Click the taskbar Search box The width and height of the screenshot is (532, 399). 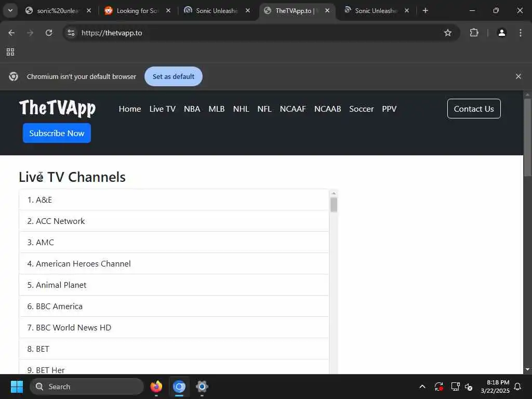[87, 387]
